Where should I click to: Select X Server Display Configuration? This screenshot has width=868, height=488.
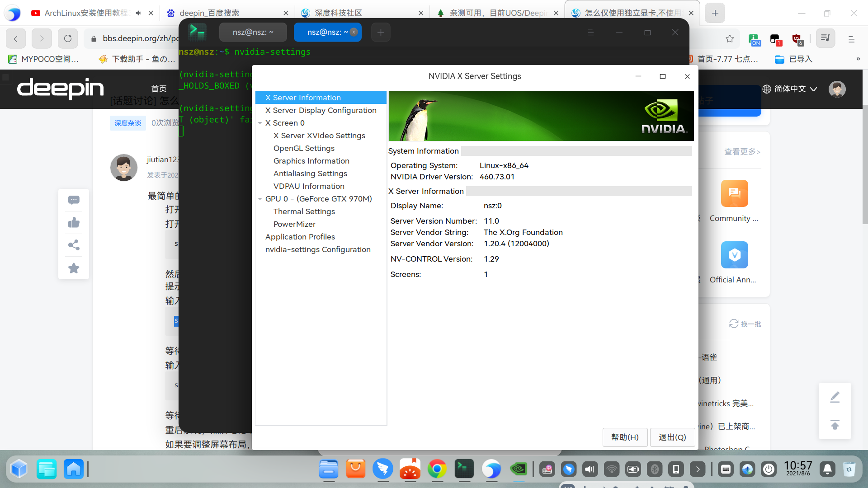pos(321,110)
